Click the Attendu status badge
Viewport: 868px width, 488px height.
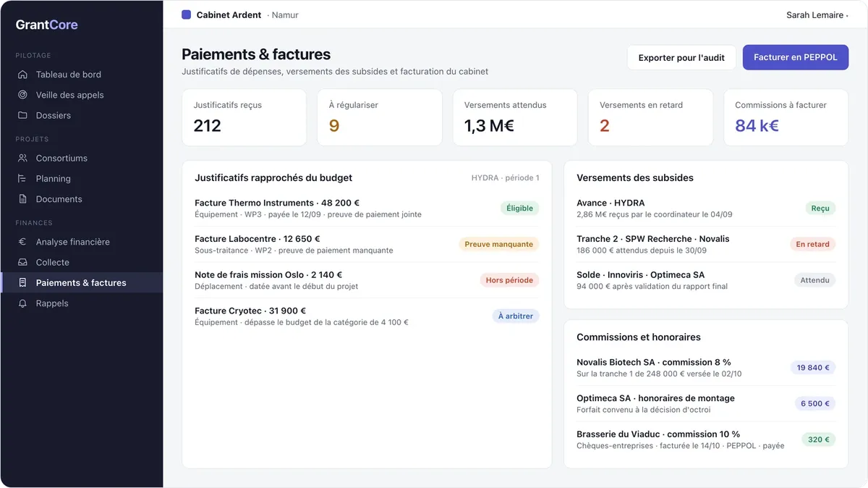(x=814, y=280)
